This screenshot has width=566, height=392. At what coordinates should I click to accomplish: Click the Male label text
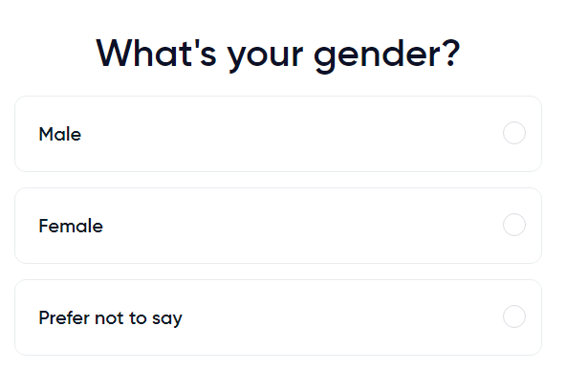pyautogui.click(x=60, y=134)
